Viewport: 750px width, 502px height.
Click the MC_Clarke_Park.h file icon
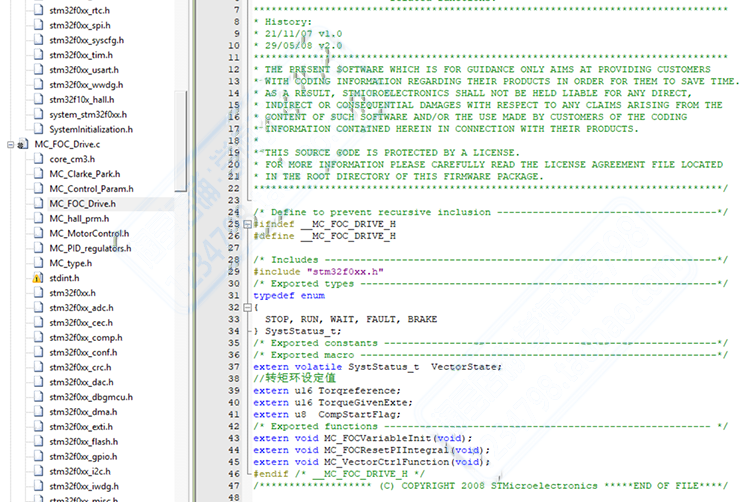tap(38, 174)
